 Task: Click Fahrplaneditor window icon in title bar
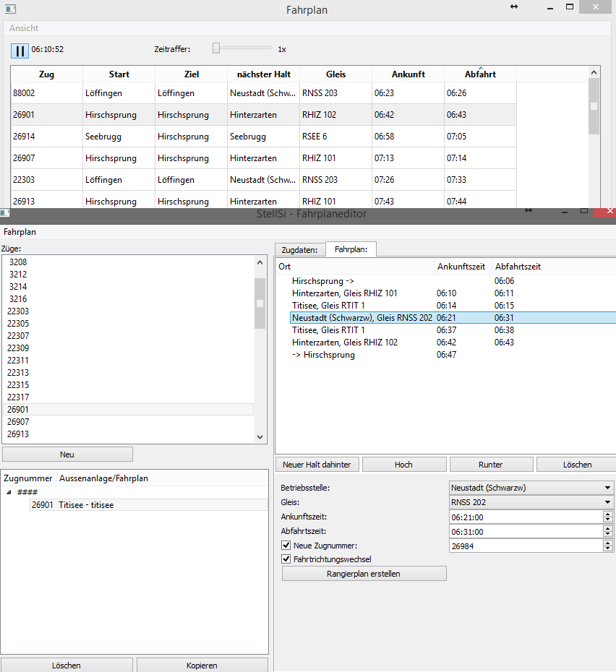click(x=4, y=212)
